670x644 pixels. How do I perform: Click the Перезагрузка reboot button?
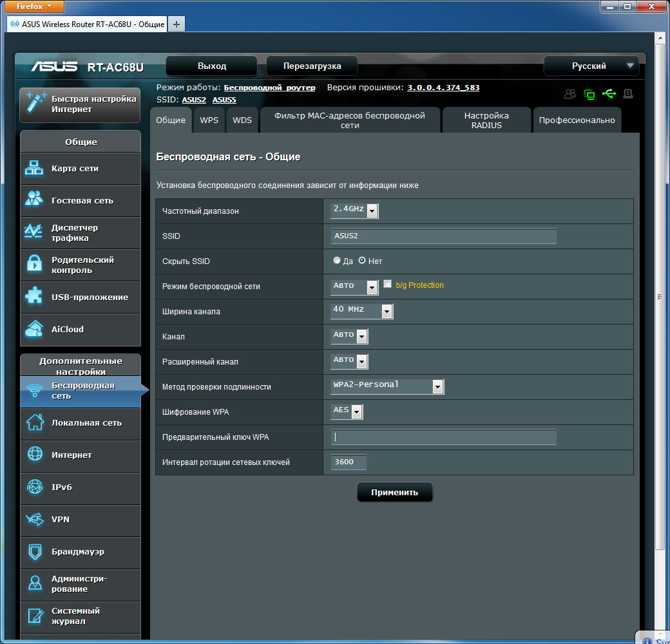coord(312,66)
